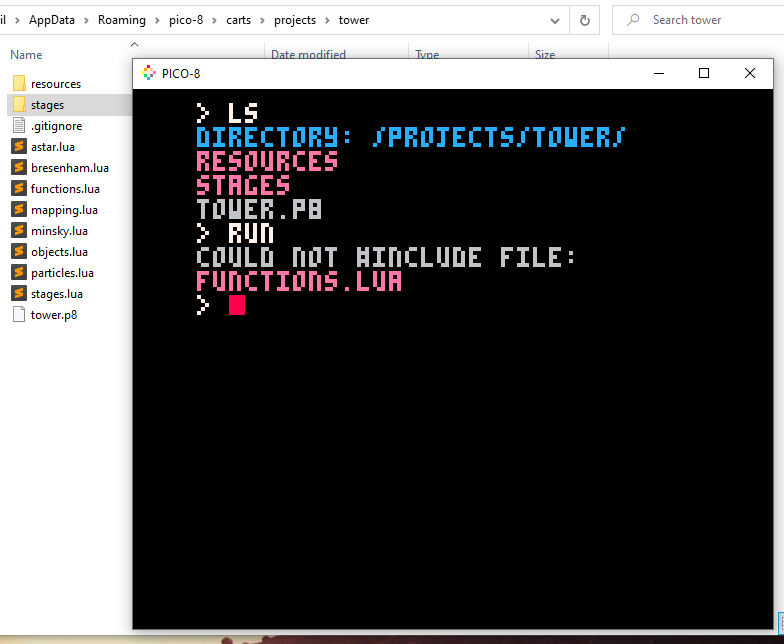Screen dimensions: 784x644
Task: Expand the chevron after pico-8 breadcrumb
Action: click(x=214, y=20)
